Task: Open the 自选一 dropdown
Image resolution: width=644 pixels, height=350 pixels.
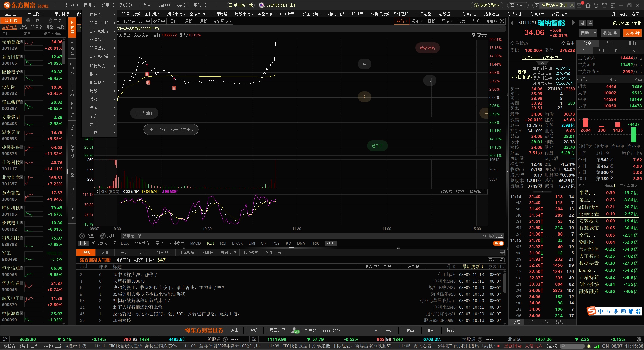Action: (589, 33)
